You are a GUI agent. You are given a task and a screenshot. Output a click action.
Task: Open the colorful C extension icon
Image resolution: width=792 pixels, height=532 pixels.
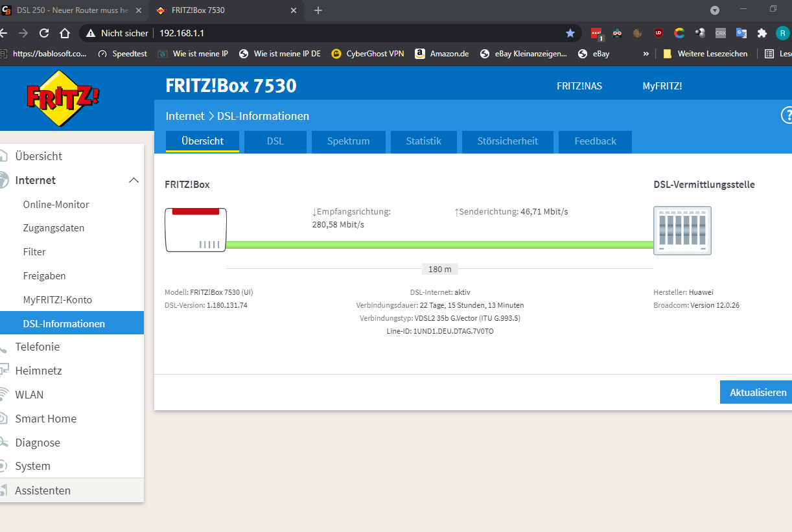[x=679, y=32]
